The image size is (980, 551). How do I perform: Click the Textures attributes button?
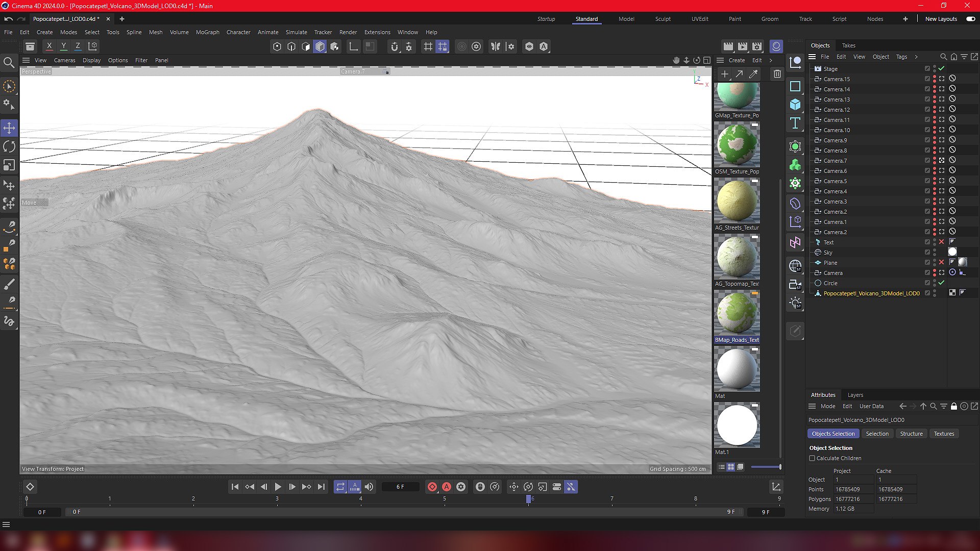click(944, 434)
